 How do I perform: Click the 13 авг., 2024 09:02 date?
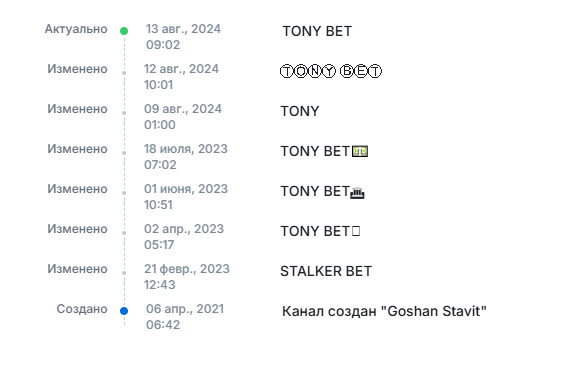[x=183, y=37]
